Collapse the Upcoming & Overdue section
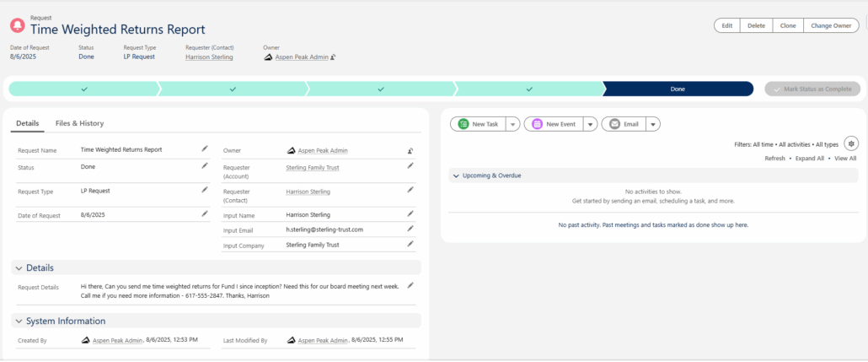The width and height of the screenshot is (868, 362). 456,176
